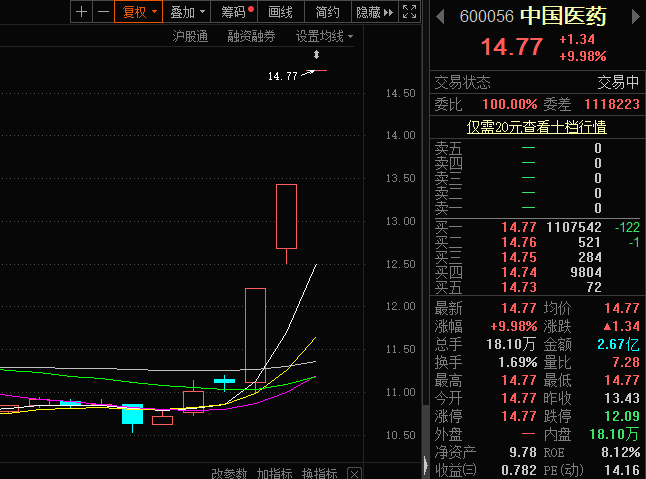Open 筹码 chip distribution

234,12
